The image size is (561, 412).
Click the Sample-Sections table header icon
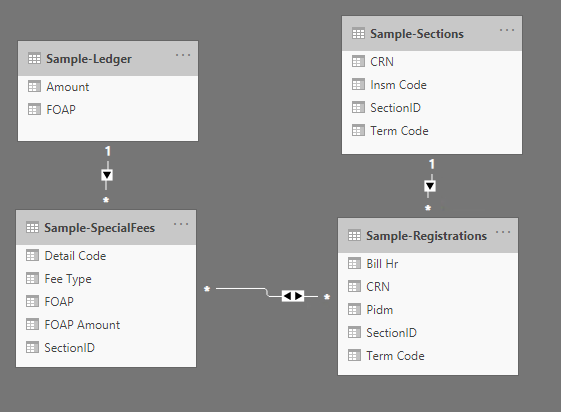(358, 33)
